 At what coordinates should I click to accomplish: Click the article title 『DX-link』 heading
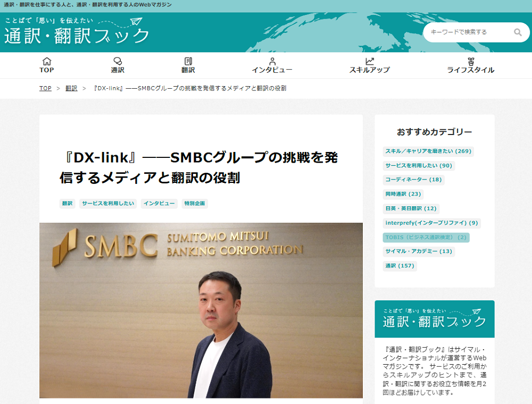pos(199,167)
